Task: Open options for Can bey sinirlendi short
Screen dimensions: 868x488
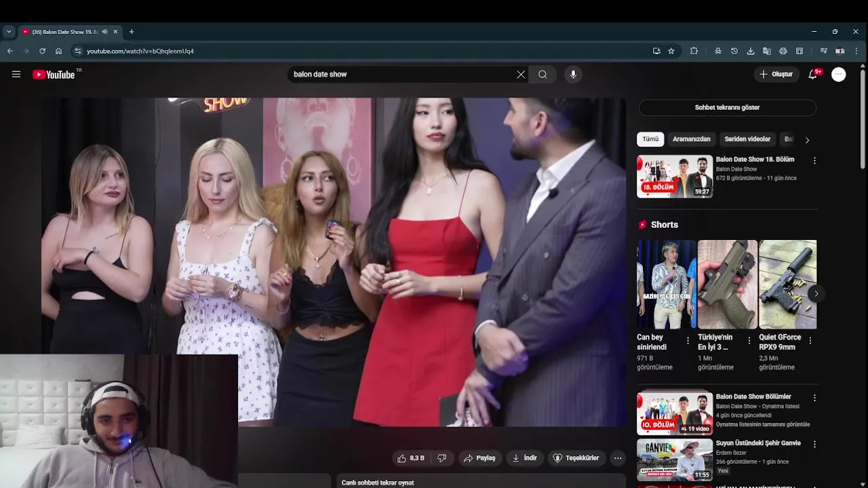Action: point(688,341)
